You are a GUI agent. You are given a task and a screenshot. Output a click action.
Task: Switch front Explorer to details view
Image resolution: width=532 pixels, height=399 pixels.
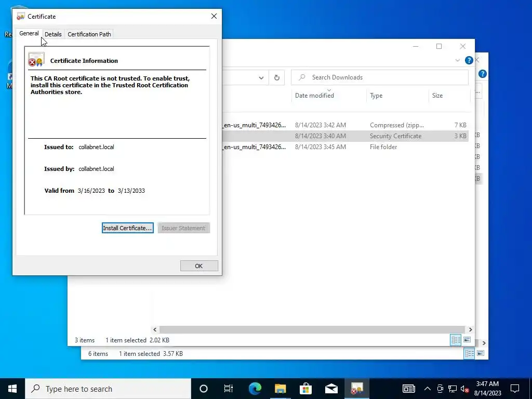456,340
